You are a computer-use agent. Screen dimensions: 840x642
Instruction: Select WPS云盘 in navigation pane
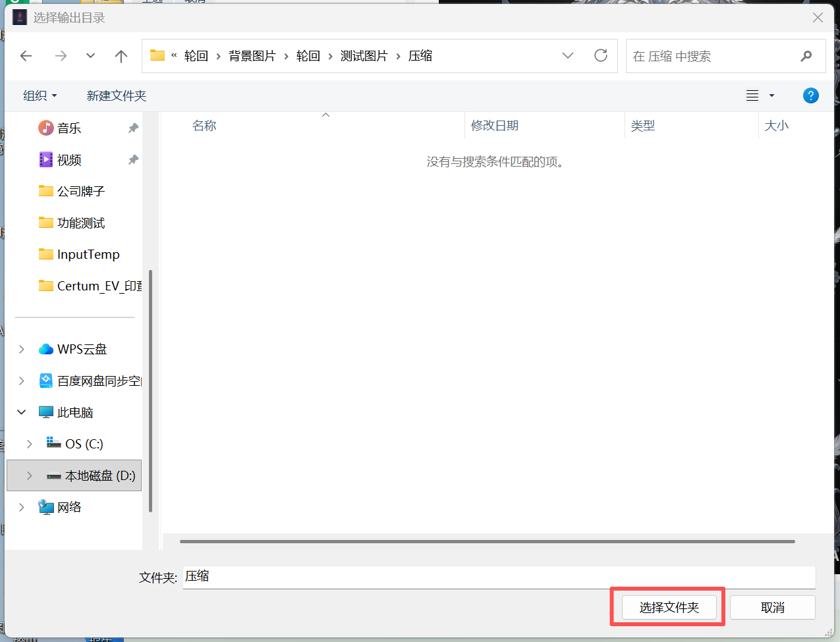82,349
